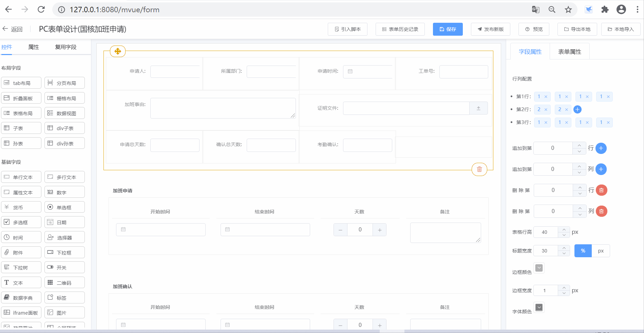The height and width of the screenshot is (333, 644).
Task: Select the % unit for title width
Action: click(x=583, y=251)
